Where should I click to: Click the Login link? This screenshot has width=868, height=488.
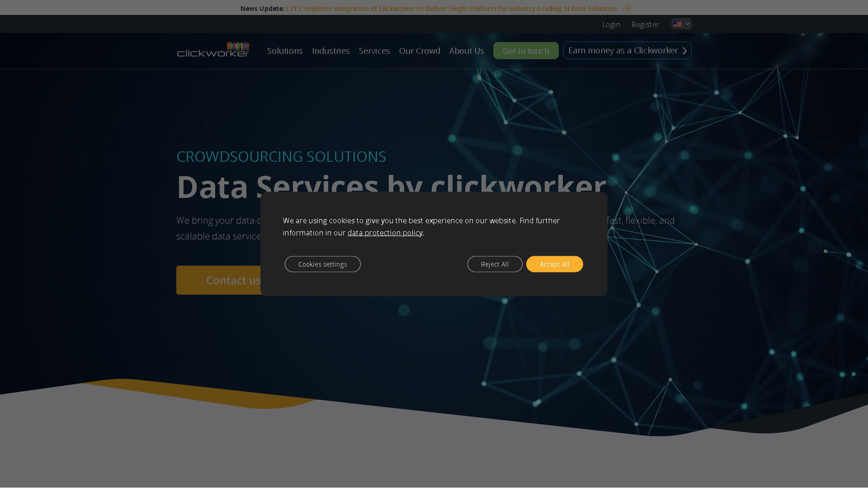(611, 24)
